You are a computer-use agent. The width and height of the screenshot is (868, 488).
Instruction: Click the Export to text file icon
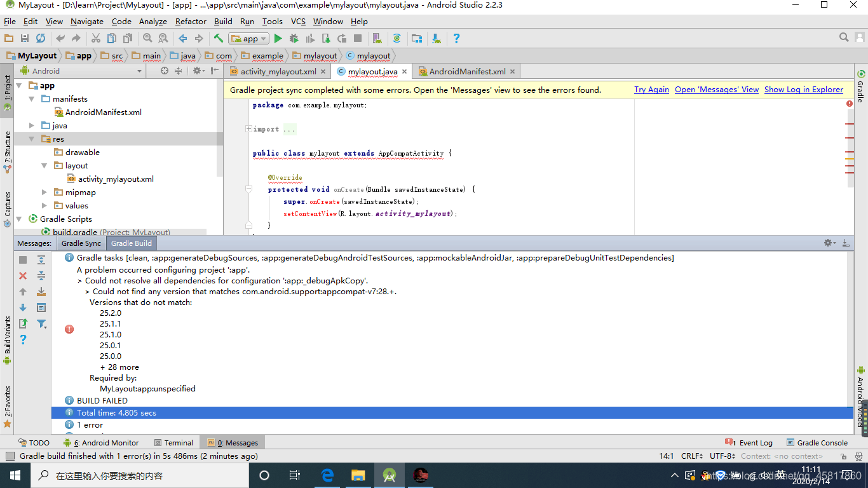tap(23, 323)
